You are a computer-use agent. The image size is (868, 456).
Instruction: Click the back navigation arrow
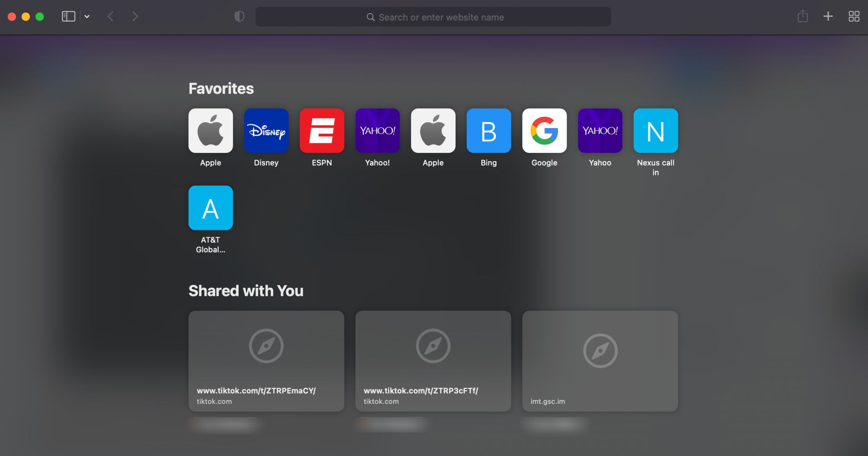click(110, 16)
